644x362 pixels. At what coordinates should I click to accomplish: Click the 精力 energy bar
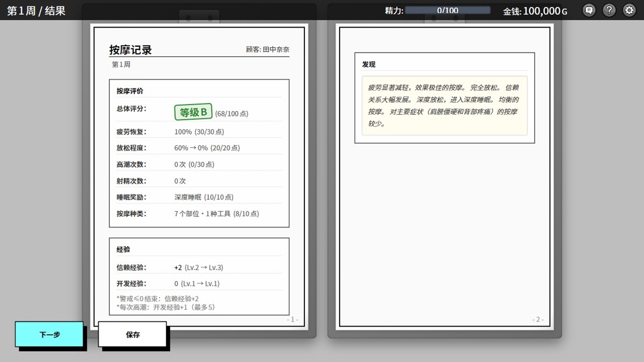[449, 9]
